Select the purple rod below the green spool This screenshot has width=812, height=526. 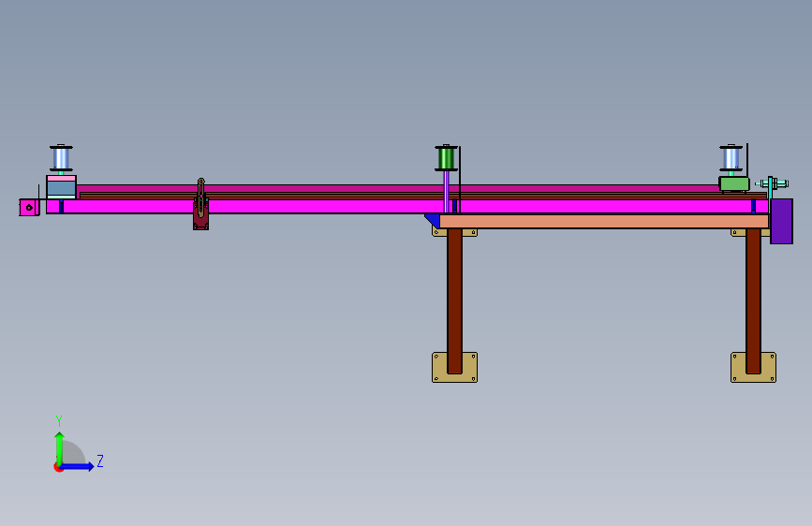(x=447, y=192)
